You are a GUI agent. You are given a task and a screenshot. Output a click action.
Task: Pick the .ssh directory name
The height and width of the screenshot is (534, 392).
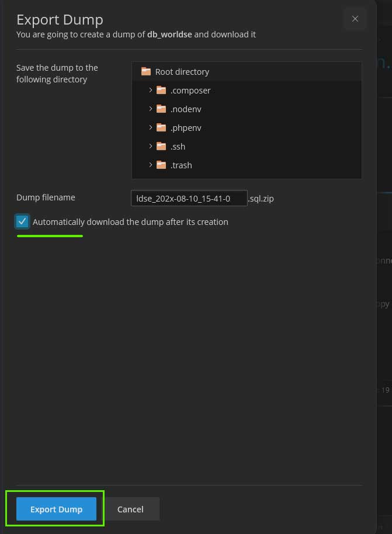tap(178, 147)
